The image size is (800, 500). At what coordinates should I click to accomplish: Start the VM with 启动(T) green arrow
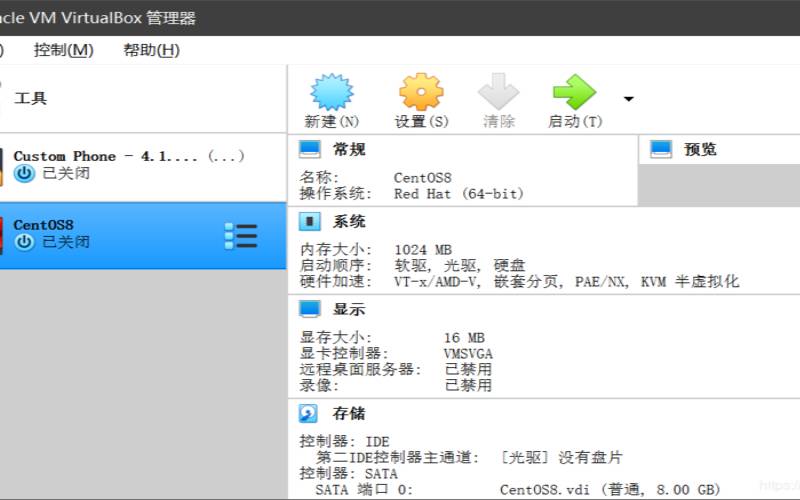(x=574, y=92)
